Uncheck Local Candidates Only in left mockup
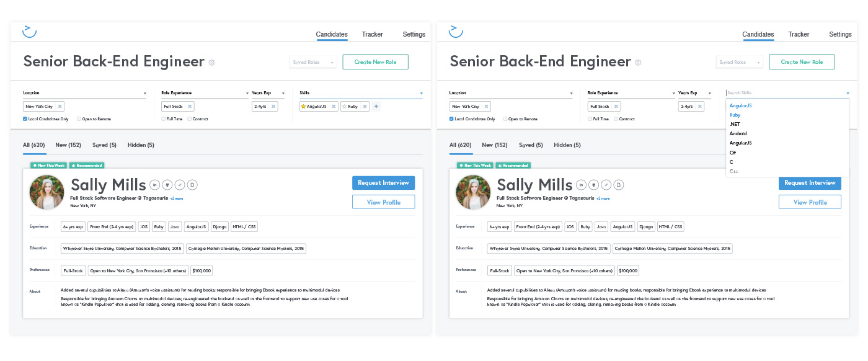 [x=25, y=118]
